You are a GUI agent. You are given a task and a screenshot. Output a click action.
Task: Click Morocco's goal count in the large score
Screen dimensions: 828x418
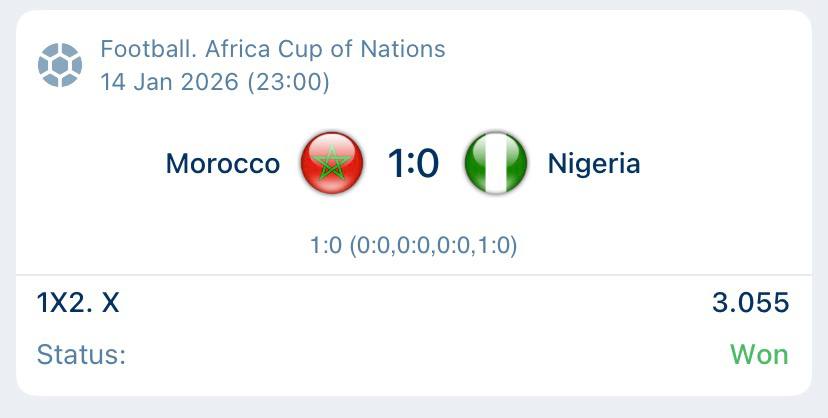[x=396, y=163]
